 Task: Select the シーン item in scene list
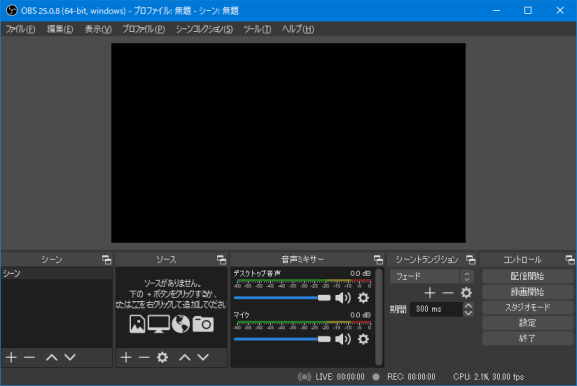[x=57, y=273]
